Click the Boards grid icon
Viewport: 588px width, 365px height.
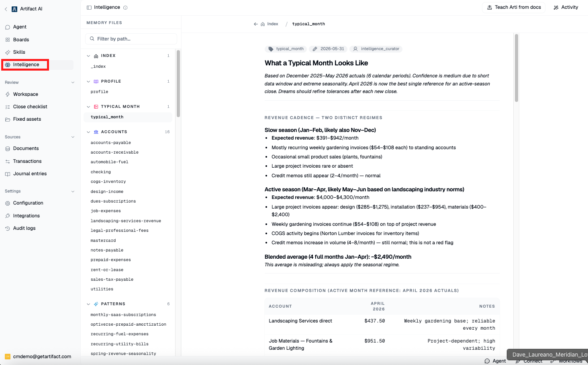click(8, 40)
